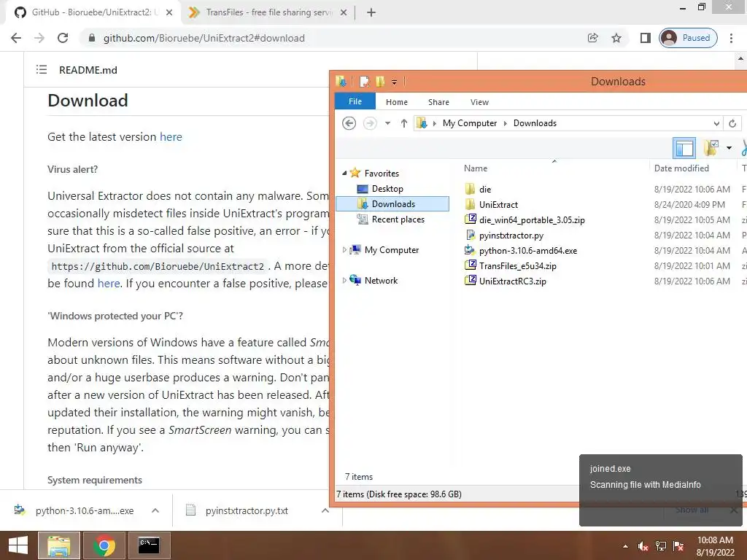The height and width of the screenshot is (560, 747).
Task: Open pyinstxtractor.py.txt download bar item
Action: tap(239, 510)
